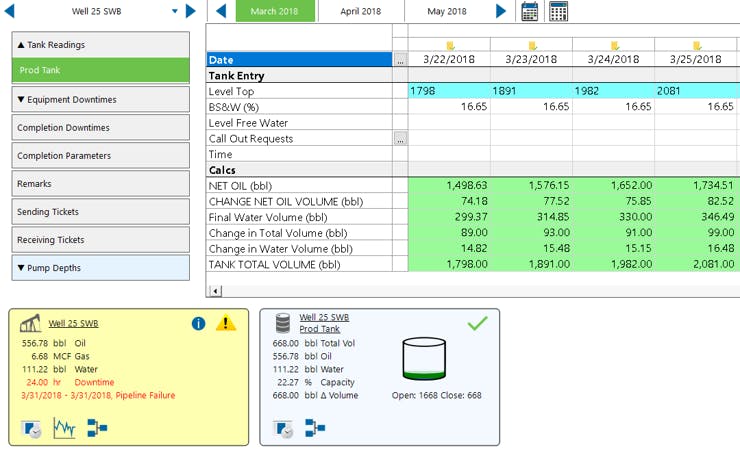Click the tank barrel icon on tank card

283,323
